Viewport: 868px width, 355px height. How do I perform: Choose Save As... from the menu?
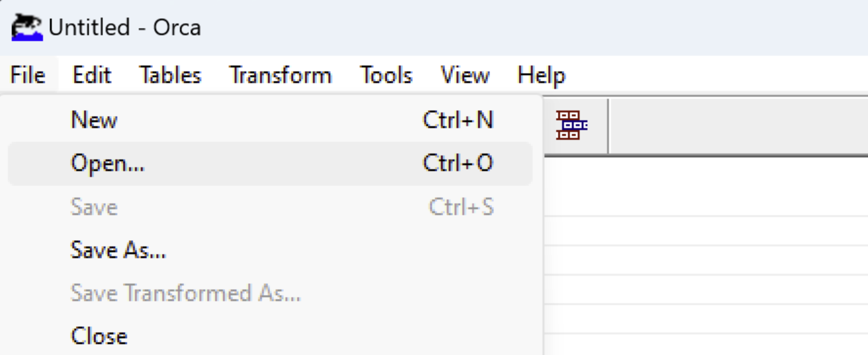click(270, 250)
